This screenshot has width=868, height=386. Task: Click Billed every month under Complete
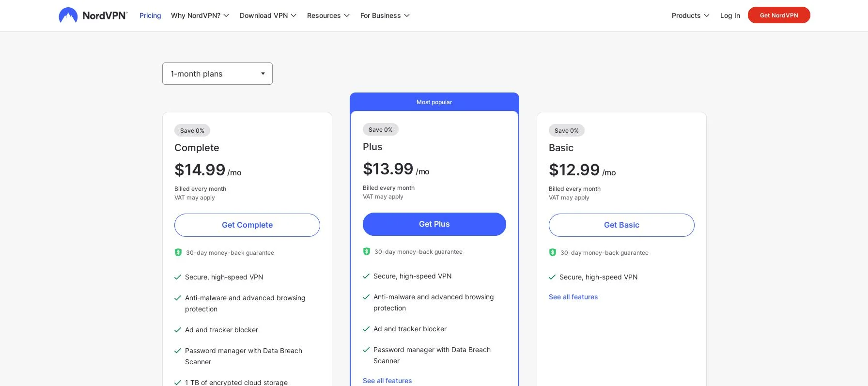(x=200, y=189)
